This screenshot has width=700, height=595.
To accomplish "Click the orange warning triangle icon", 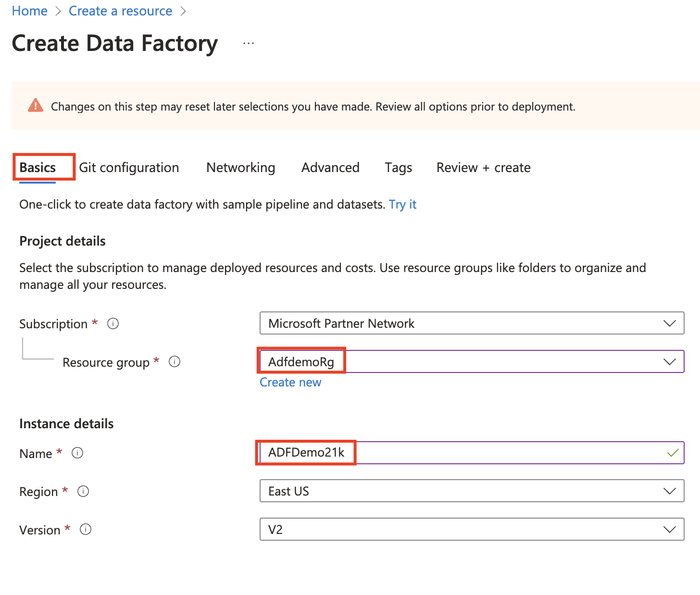I will pos(36,105).
